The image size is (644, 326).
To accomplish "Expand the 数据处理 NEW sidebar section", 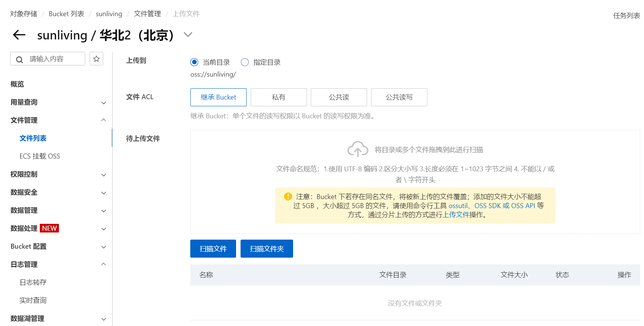I will tap(104, 229).
